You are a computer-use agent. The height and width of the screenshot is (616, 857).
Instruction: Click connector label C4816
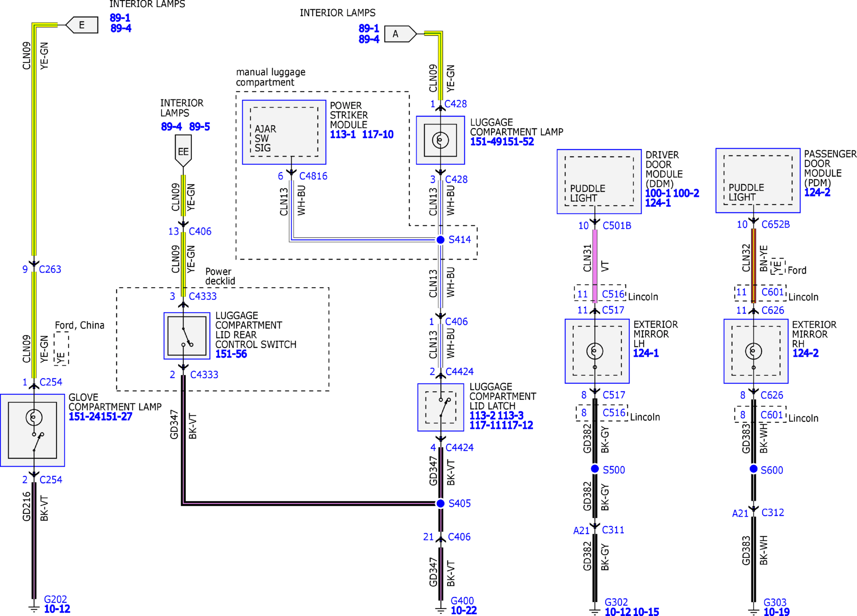coord(313,176)
